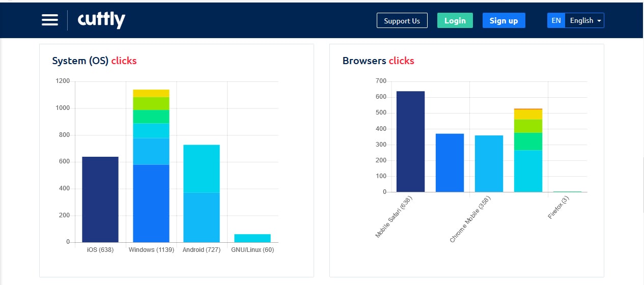This screenshot has height=285, width=644.
Task: Click the bottom blue segment of Windows bar
Action: click(x=151, y=203)
